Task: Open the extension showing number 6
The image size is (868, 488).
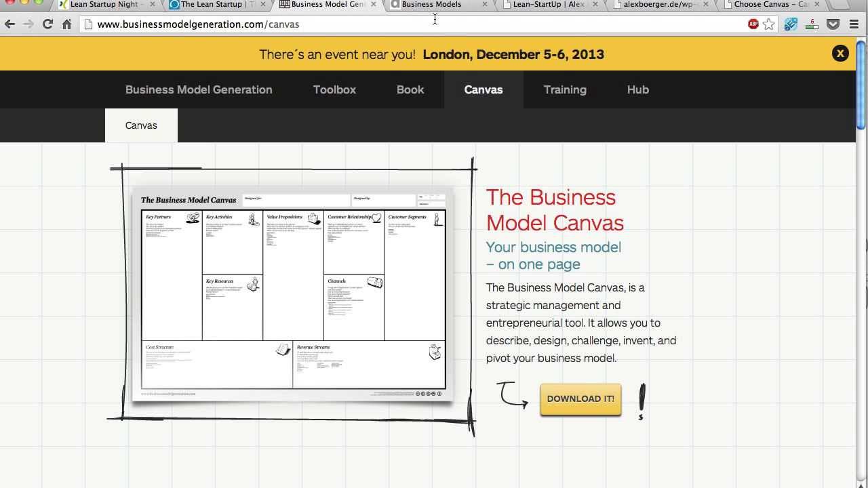Action: (812, 24)
